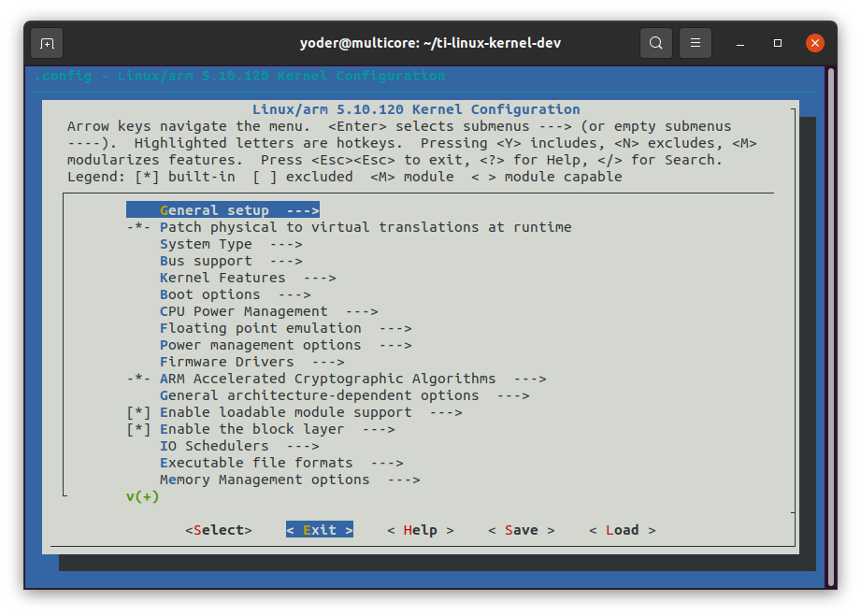
Task: Toggle Enable the block layer checkbox
Action: (x=138, y=429)
